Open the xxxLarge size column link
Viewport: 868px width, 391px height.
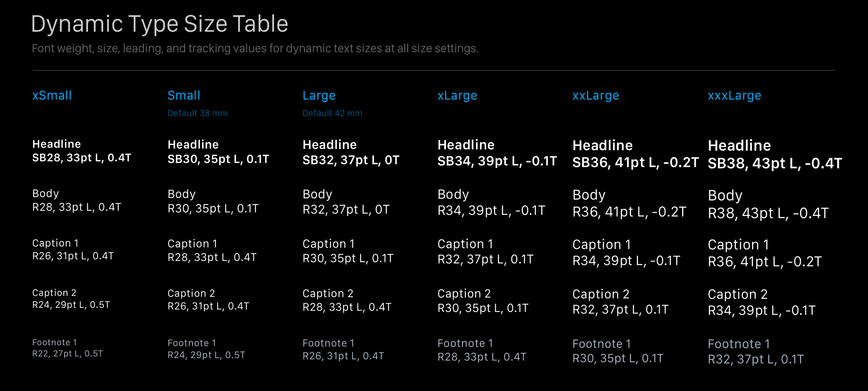pos(734,95)
